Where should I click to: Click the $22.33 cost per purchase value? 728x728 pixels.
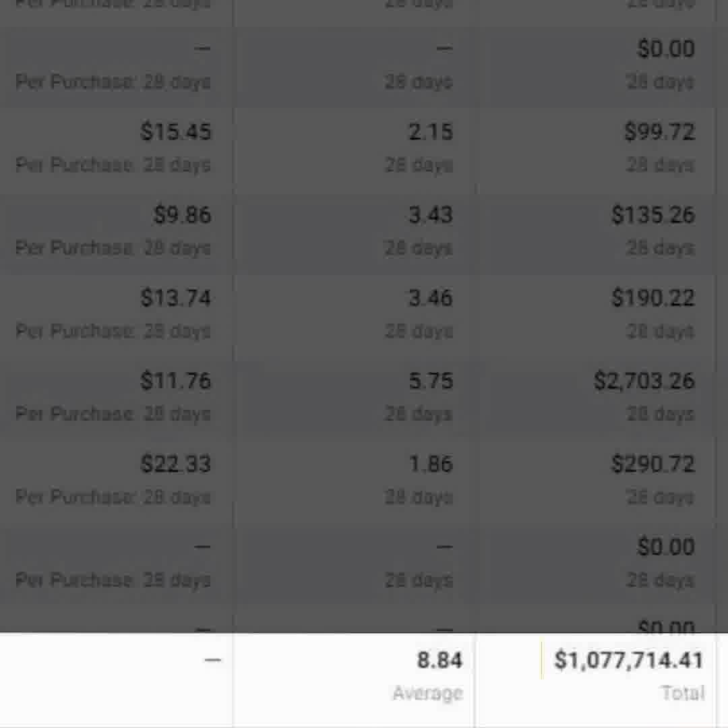tap(176, 463)
